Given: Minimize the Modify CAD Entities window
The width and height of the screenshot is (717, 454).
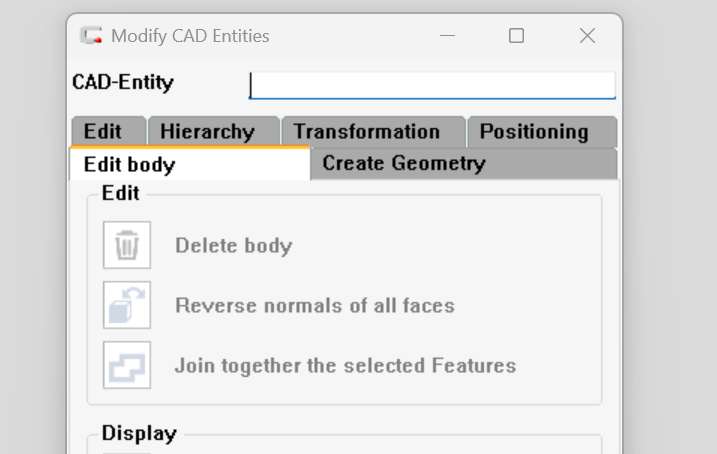Looking at the screenshot, I should tap(446, 36).
